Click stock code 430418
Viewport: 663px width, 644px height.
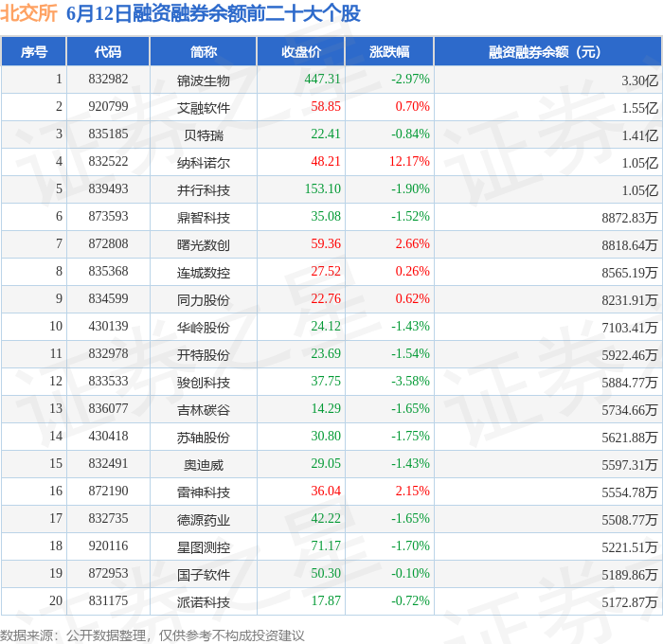click(x=108, y=437)
